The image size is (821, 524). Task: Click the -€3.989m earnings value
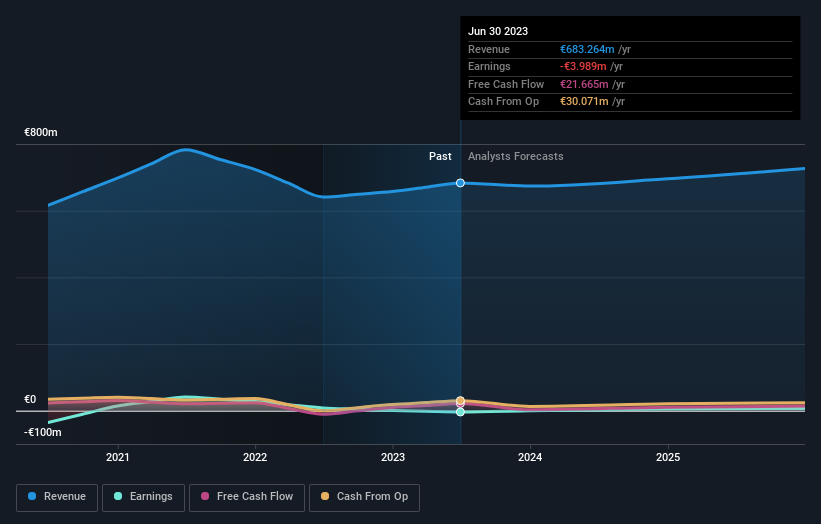tap(583, 66)
